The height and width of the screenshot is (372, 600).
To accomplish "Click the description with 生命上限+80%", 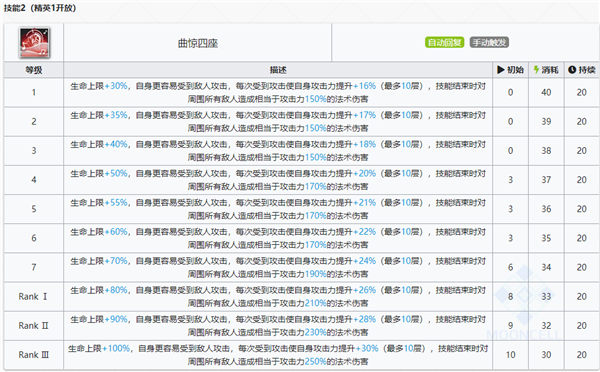I will click(x=278, y=297).
